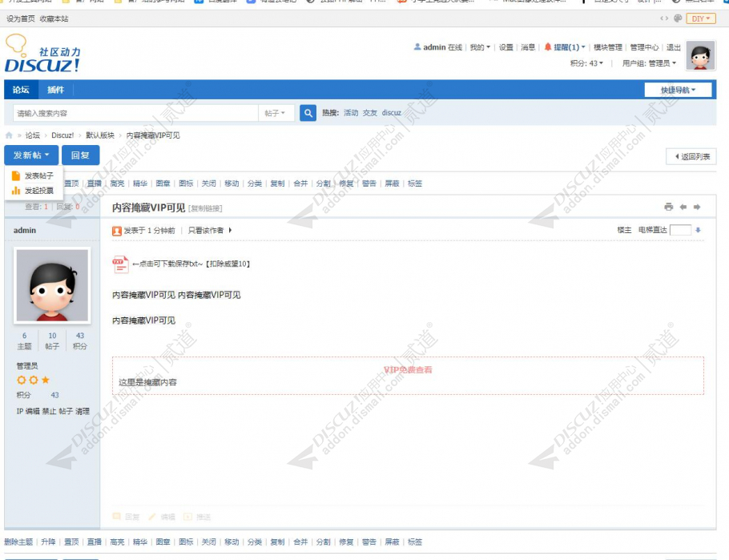Screen dimensions: 729x560
Task: Click the 收藏本站 link
Action: pos(54,19)
